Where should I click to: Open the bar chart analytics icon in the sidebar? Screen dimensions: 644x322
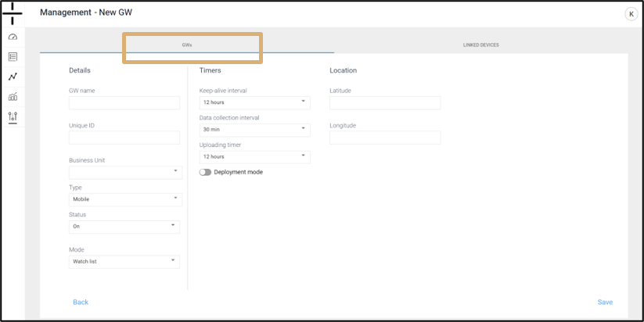[x=13, y=96]
